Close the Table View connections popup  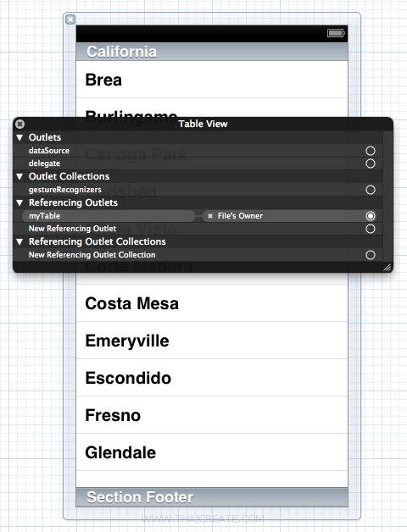20,125
